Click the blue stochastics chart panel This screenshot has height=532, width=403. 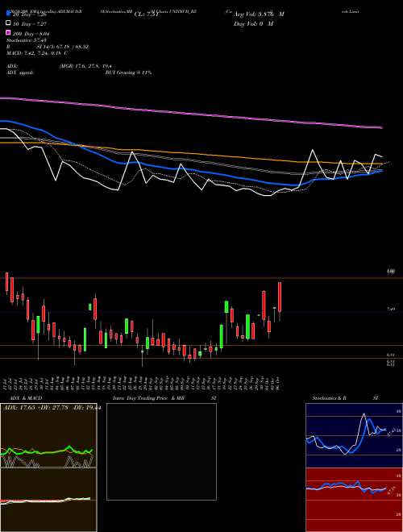point(354,435)
